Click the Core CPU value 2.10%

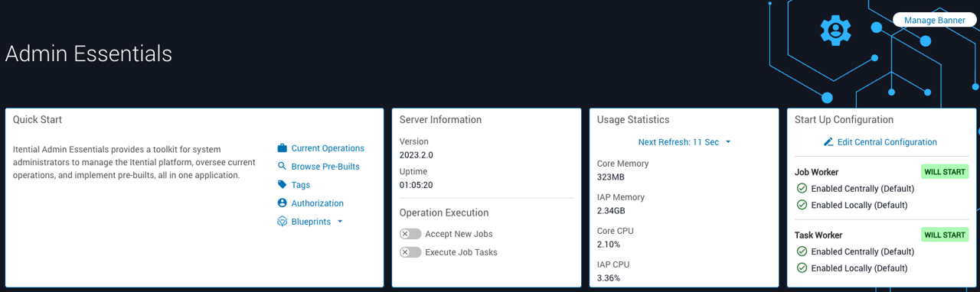point(609,245)
